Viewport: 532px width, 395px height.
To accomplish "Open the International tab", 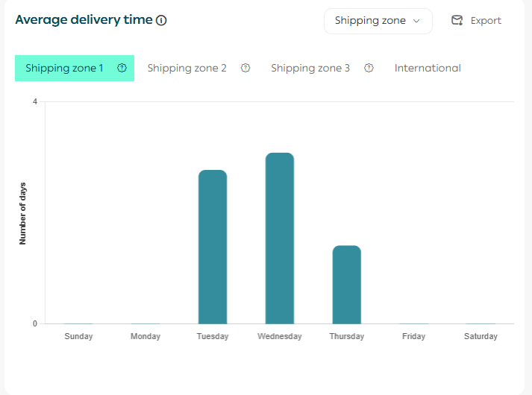I will 428,68.
